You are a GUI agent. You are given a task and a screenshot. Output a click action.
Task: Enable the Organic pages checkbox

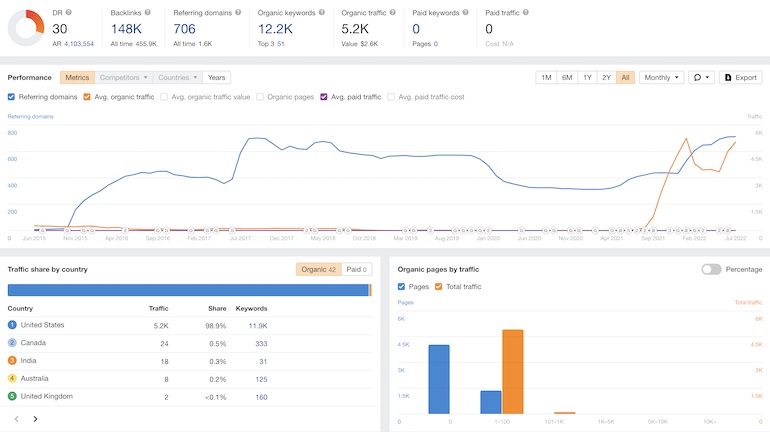coord(260,97)
